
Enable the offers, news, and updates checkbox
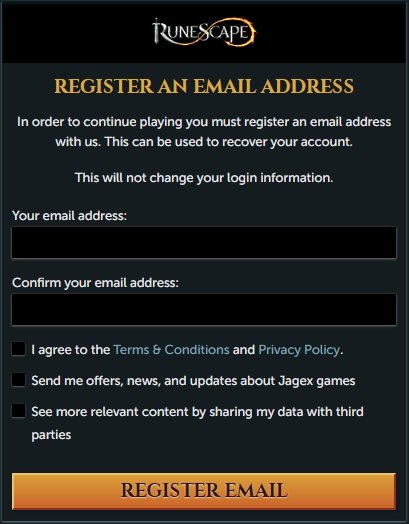tap(19, 380)
